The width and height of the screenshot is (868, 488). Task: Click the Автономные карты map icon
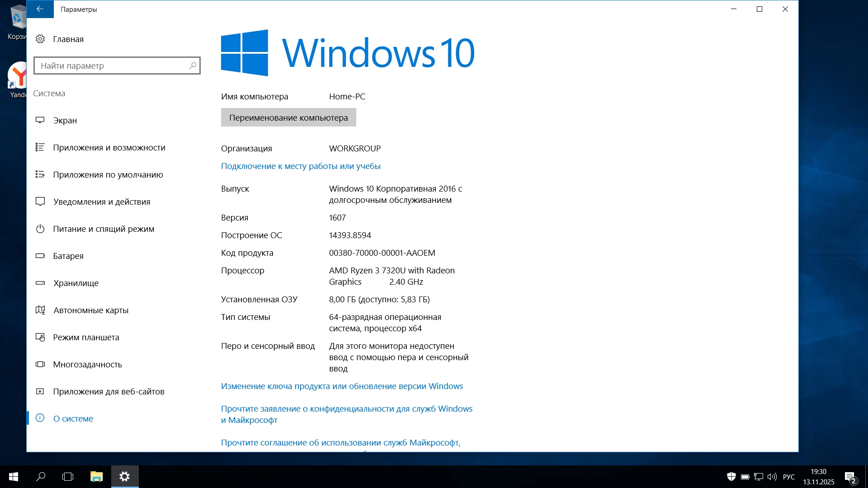click(40, 310)
